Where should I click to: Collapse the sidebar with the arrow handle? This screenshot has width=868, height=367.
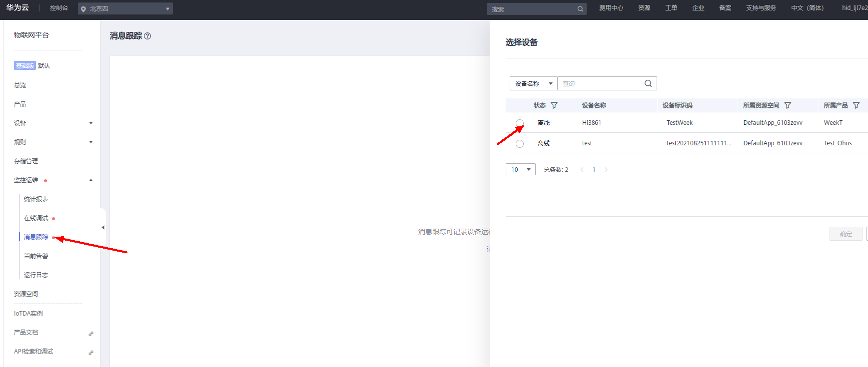point(103,228)
